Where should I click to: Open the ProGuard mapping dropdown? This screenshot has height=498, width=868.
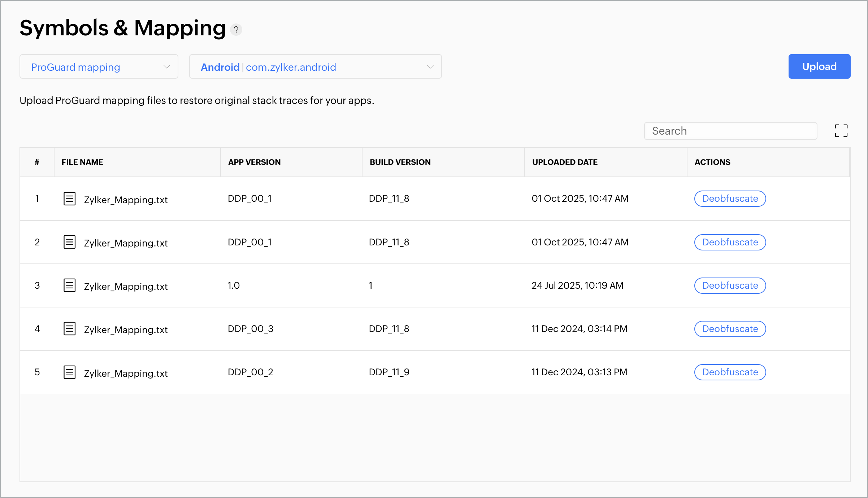99,67
